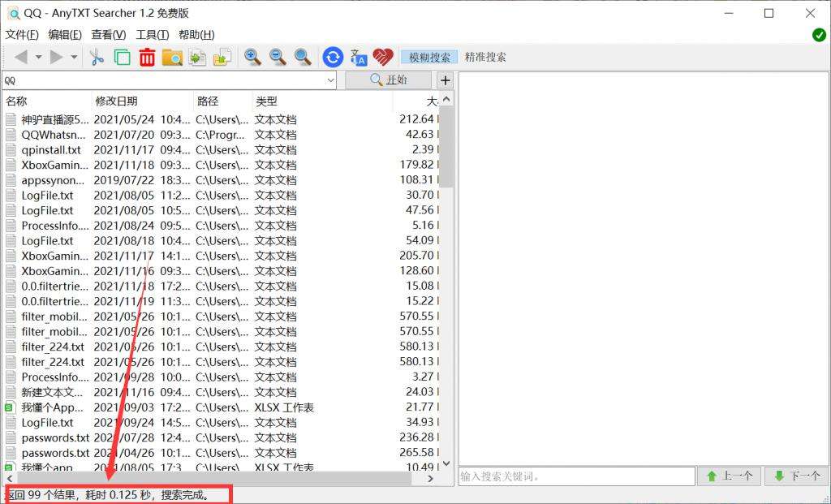
Task: Click the horizontal scrollbar left arrow
Action: [10, 479]
